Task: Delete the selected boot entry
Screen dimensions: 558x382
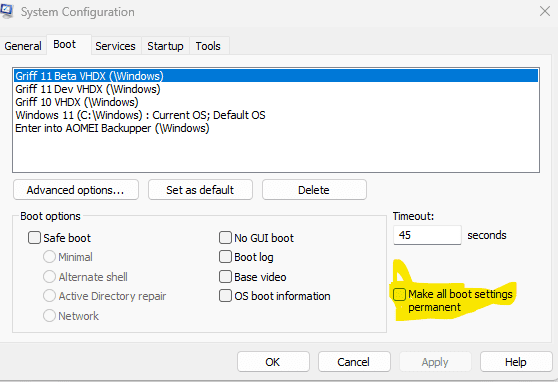Action: 314,190
